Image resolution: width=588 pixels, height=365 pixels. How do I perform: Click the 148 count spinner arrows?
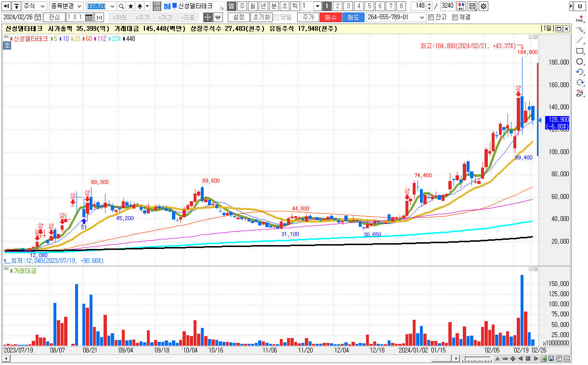(429, 6)
